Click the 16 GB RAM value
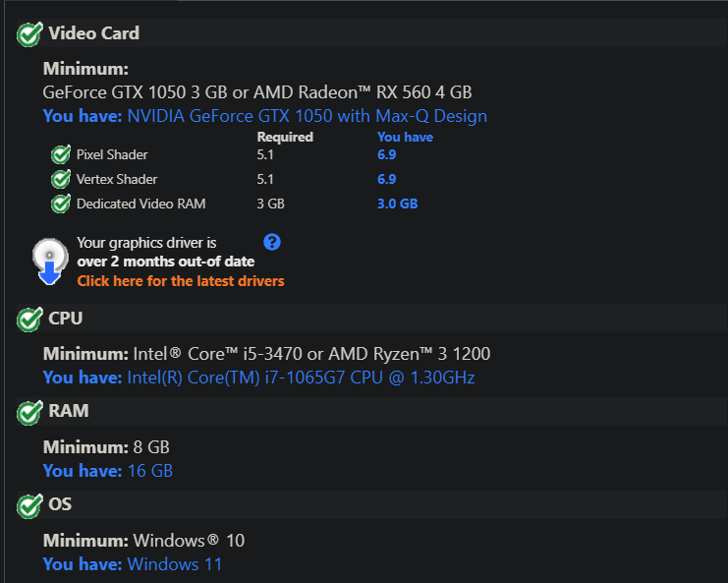The image size is (728, 583). 149,471
